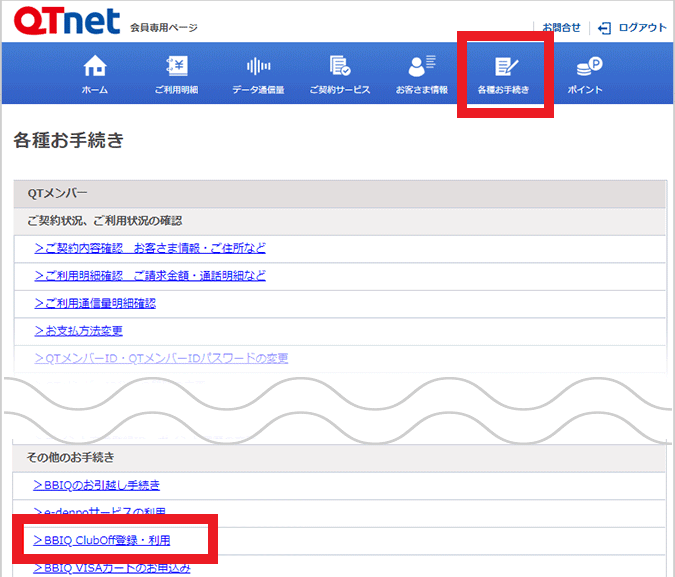Open the ご契約サービス document icon
The image size is (675, 577).
click(340, 65)
